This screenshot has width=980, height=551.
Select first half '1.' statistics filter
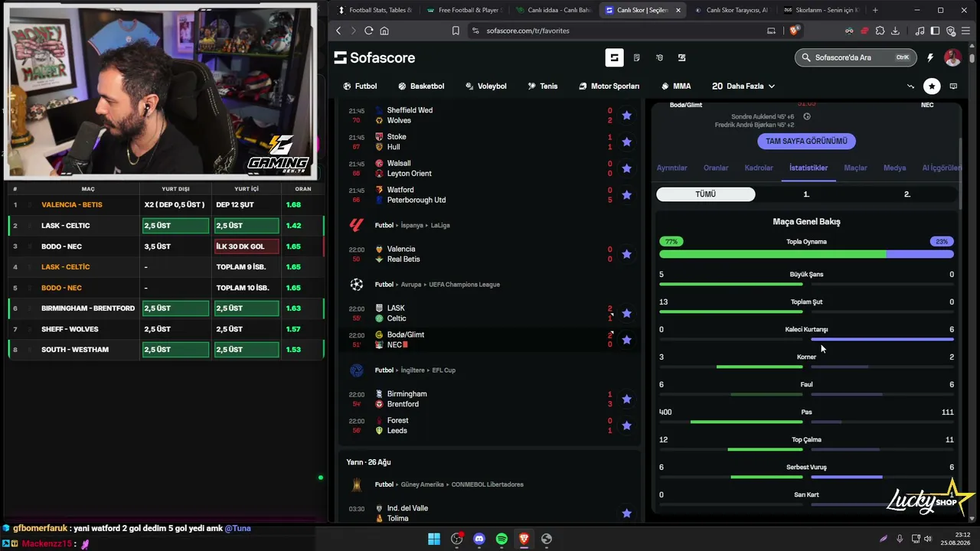tap(806, 194)
